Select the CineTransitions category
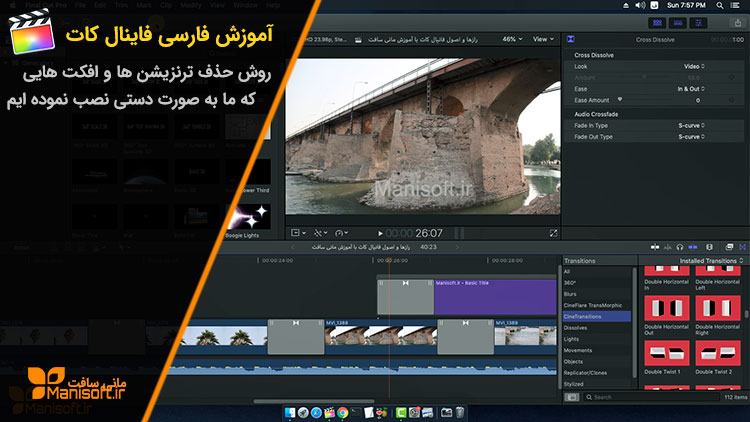Image resolution: width=750 pixels, height=422 pixels. (x=596, y=317)
